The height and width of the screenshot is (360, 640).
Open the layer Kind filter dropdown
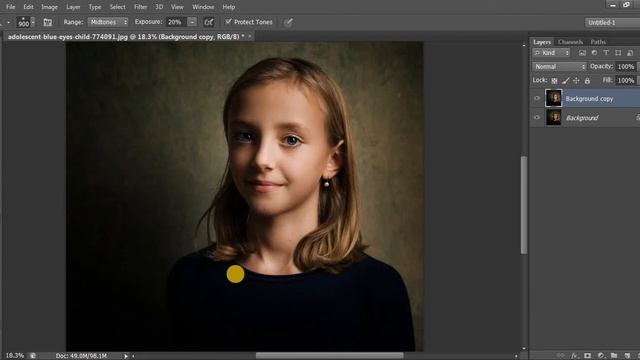(551, 53)
